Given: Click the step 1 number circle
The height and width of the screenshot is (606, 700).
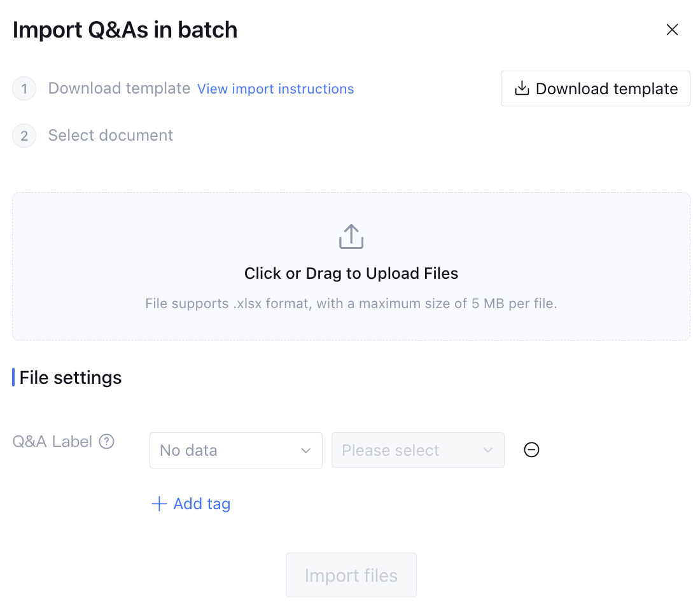Looking at the screenshot, I should [x=24, y=88].
